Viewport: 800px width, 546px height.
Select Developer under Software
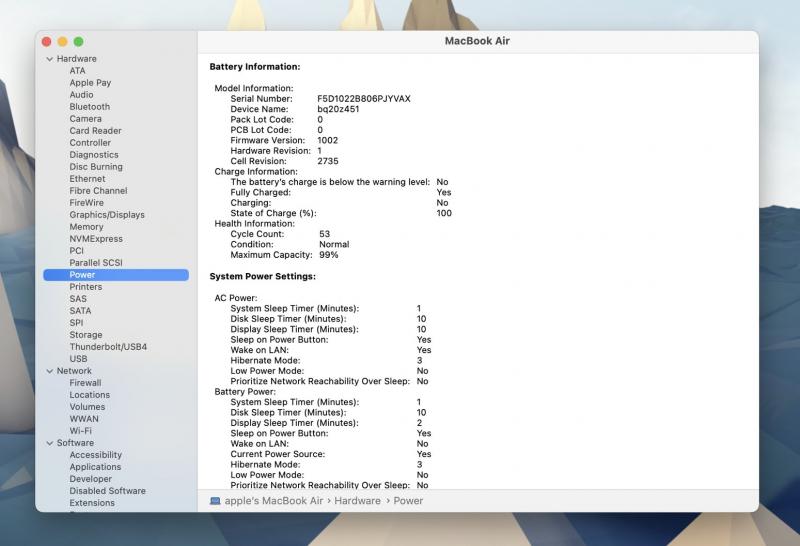pyautogui.click(x=90, y=479)
